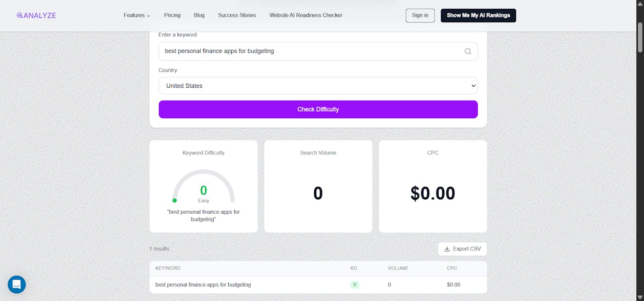This screenshot has height=301, width=644.
Task: Click the large $0.00 in the CPC card
Action: (x=432, y=193)
